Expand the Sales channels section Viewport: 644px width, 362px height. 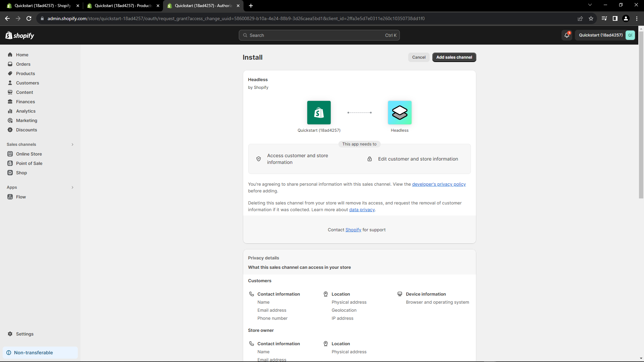point(72,144)
